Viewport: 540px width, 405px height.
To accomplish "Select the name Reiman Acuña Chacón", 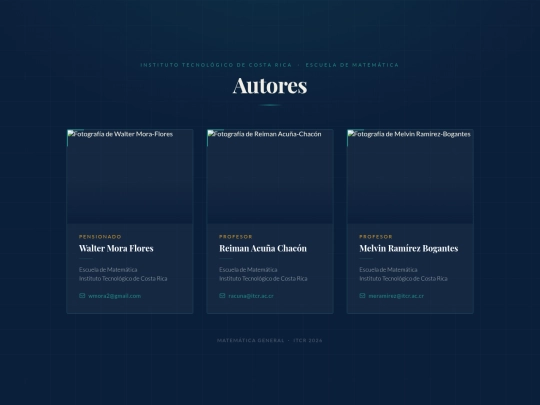I will point(263,248).
